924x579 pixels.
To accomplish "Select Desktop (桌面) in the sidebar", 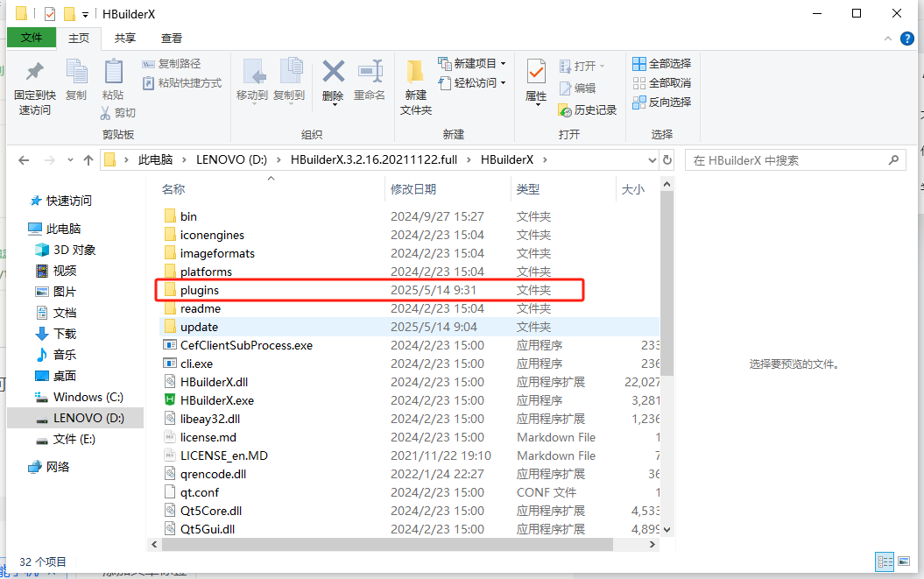I will (56, 376).
